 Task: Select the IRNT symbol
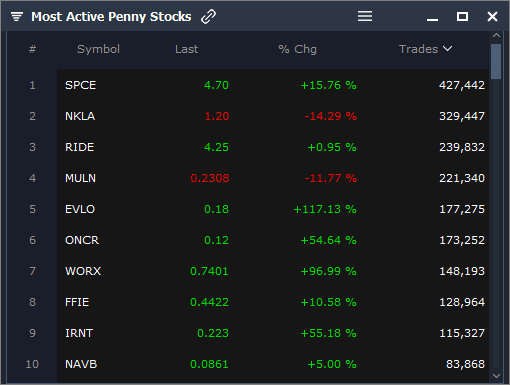point(79,333)
